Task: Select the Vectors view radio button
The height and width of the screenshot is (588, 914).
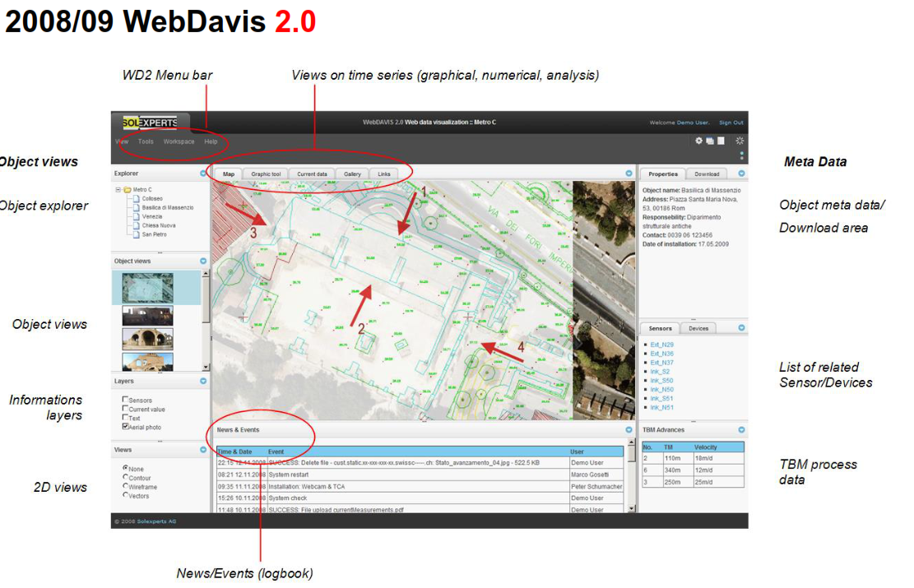Action: click(125, 495)
